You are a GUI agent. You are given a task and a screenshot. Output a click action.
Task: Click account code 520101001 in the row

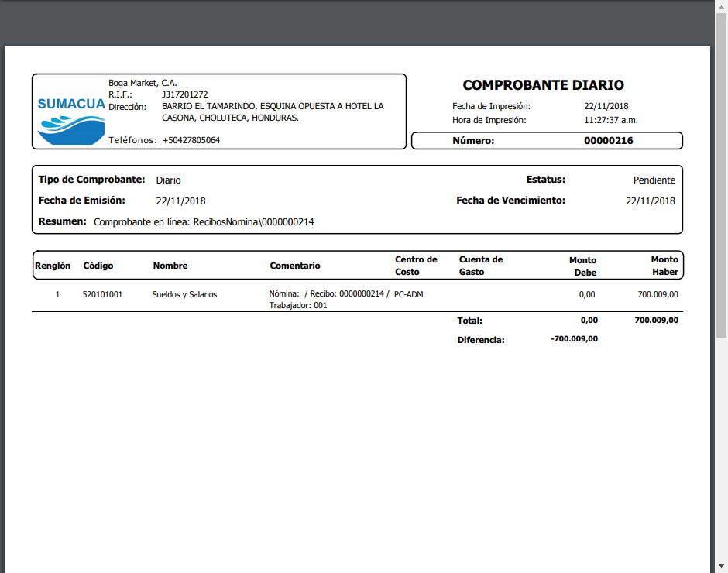tap(102, 295)
